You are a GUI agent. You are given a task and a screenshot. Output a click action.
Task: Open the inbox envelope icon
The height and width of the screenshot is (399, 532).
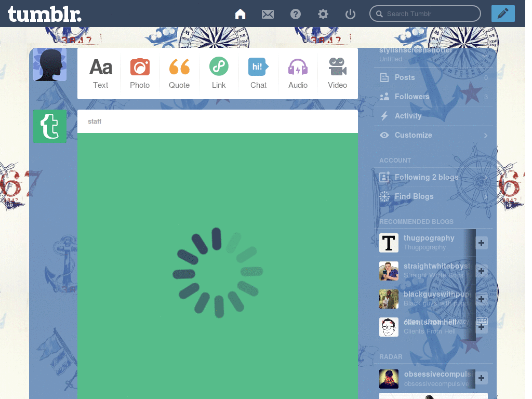[268, 14]
